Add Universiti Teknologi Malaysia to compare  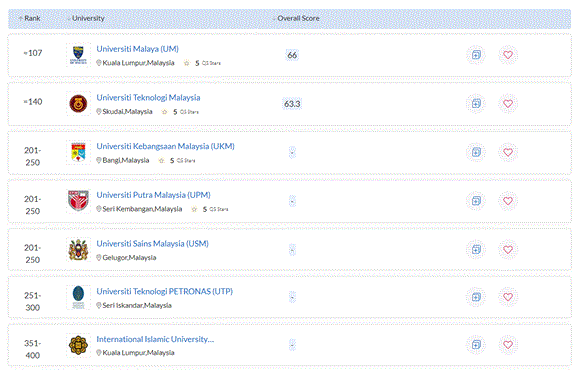(x=476, y=104)
